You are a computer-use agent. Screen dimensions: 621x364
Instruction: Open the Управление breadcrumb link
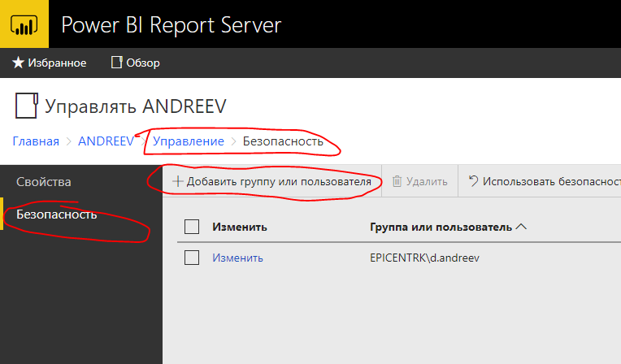189,141
